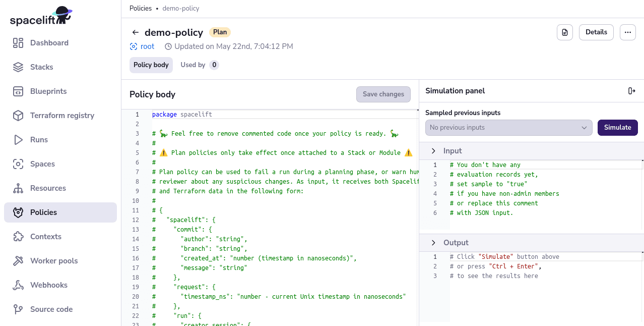Open the three-dots more options menu
The height and width of the screenshot is (326, 644).
627,32
